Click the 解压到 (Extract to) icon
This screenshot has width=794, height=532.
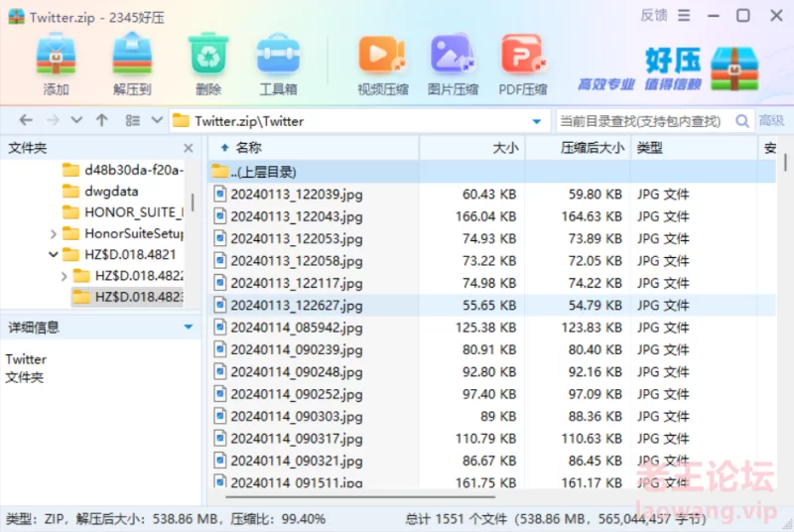132,55
